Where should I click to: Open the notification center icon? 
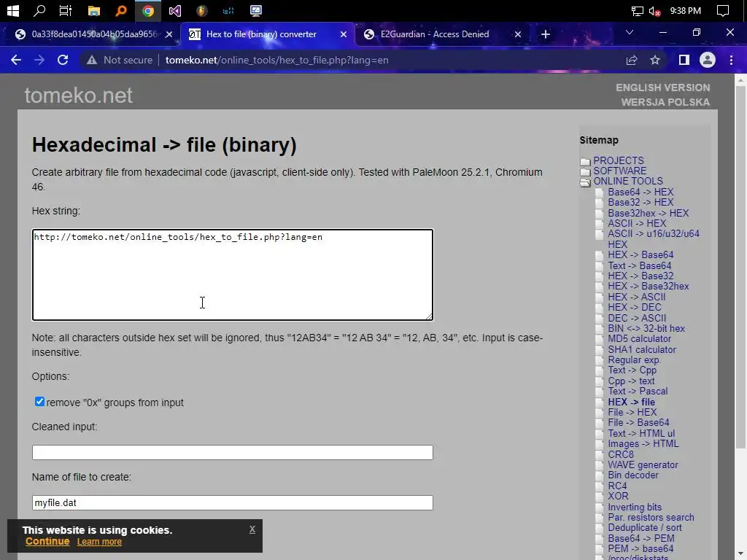click(723, 10)
